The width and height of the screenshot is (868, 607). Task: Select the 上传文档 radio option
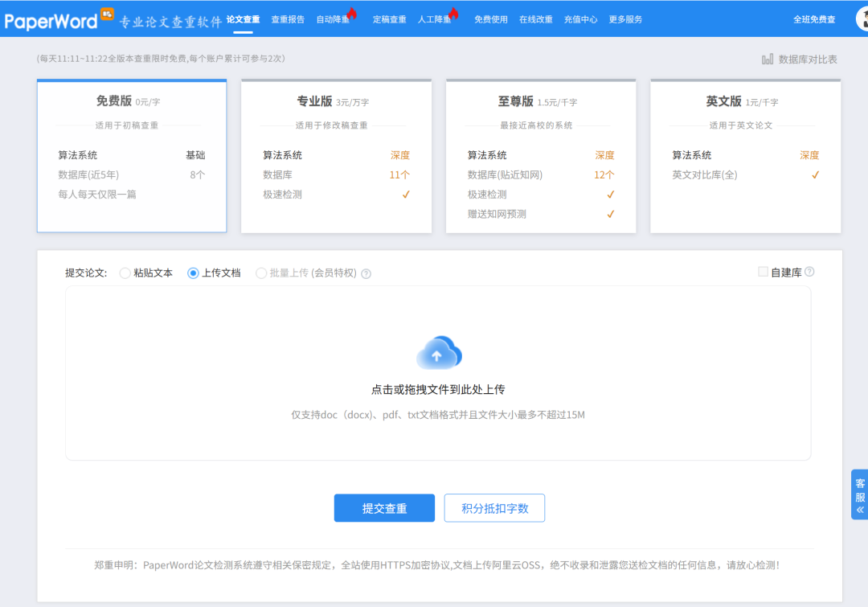point(193,273)
